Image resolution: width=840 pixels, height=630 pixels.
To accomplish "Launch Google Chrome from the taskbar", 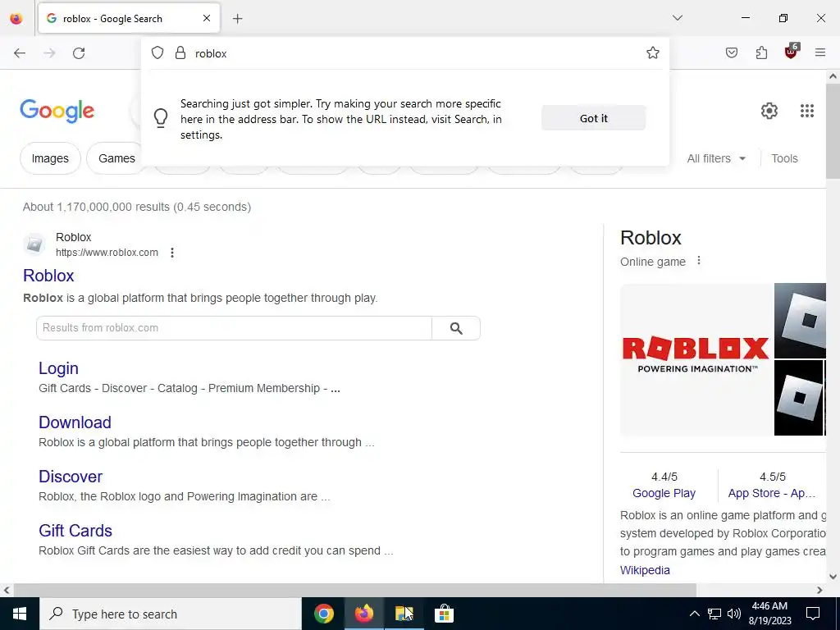I will click(x=323, y=614).
